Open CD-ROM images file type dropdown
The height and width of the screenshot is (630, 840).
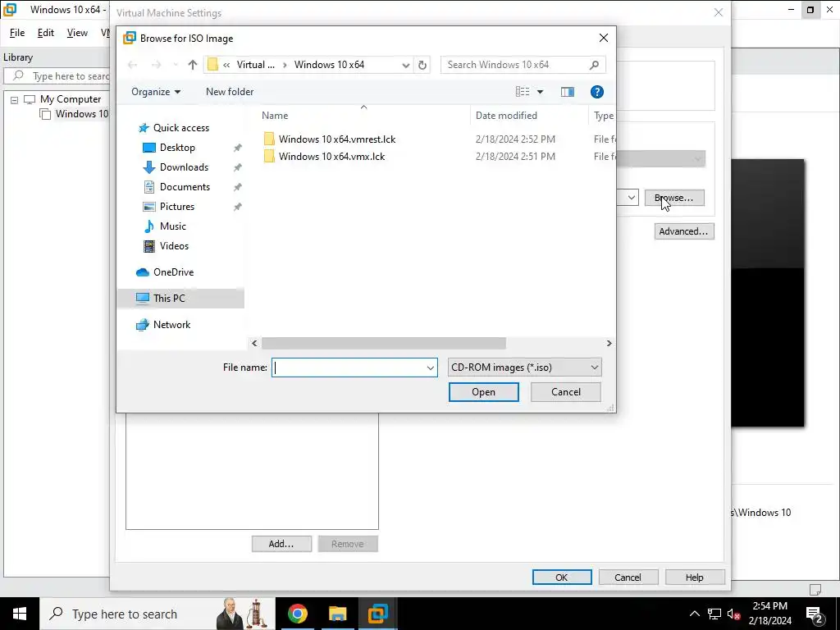pyautogui.click(x=524, y=367)
